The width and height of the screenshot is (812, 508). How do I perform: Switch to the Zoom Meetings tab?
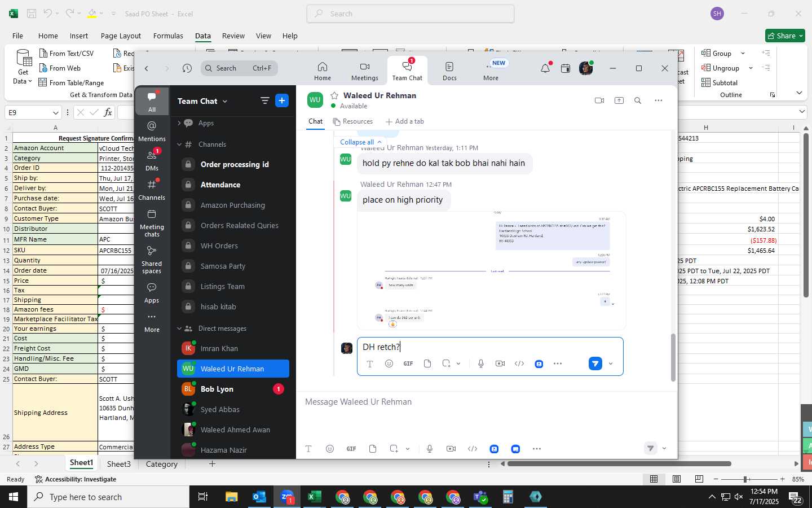(x=365, y=71)
